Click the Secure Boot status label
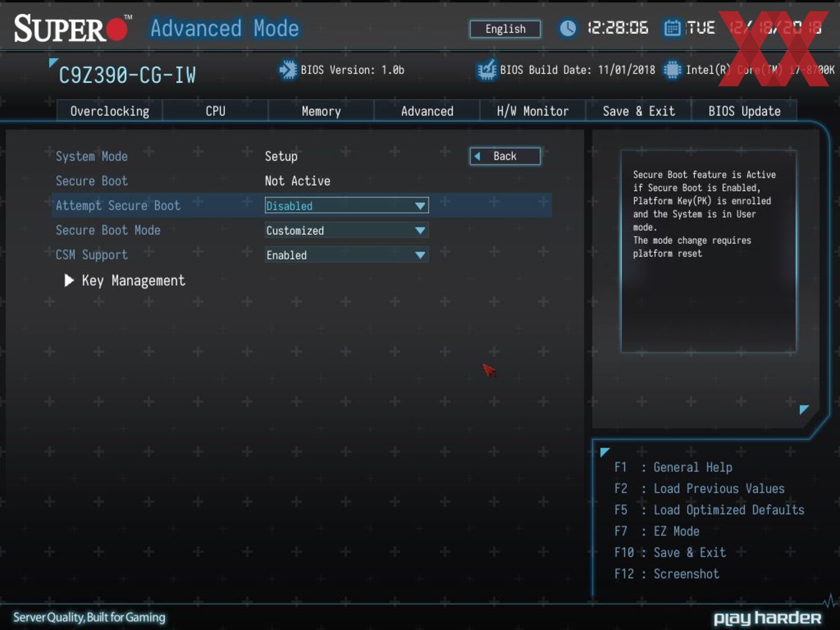This screenshot has height=630, width=840. 91,181
